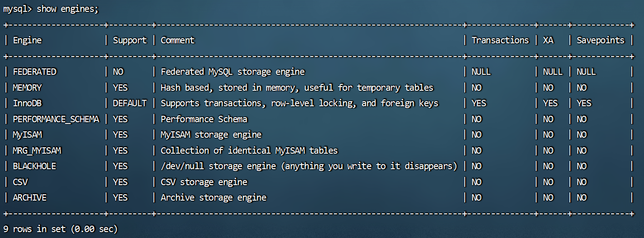Click the ARCHIVE engine name cell

30,197
